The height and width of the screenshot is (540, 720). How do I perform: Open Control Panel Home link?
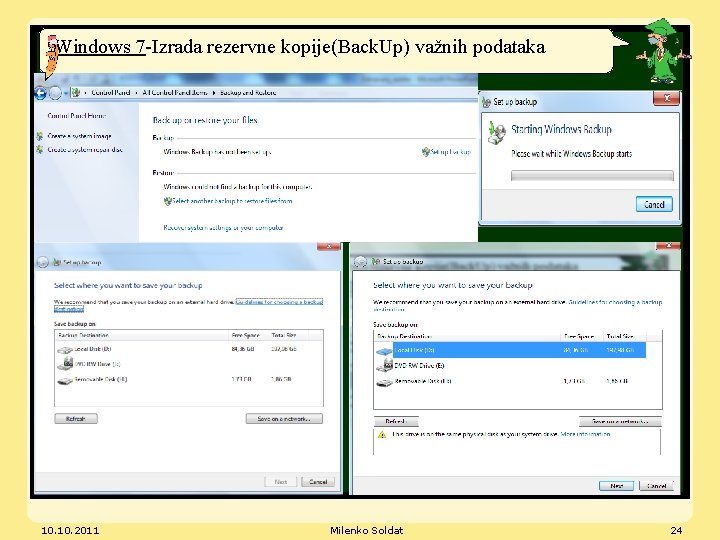(76, 116)
